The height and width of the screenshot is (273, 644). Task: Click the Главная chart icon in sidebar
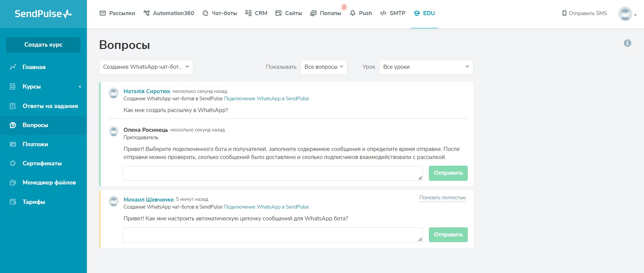pos(13,67)
